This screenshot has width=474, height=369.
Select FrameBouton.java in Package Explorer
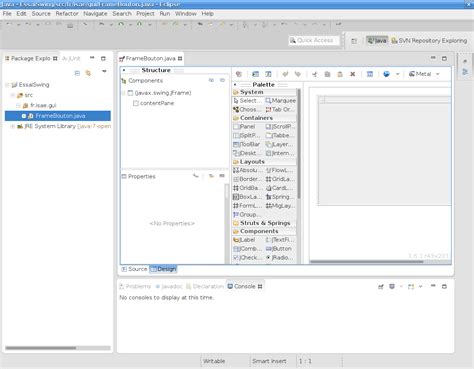click(x=58, y=116)
